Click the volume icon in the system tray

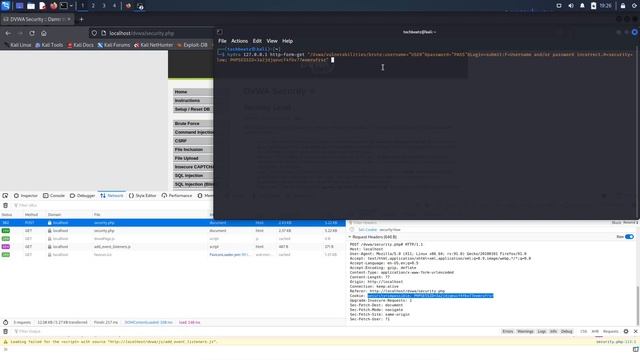[571, 6]
